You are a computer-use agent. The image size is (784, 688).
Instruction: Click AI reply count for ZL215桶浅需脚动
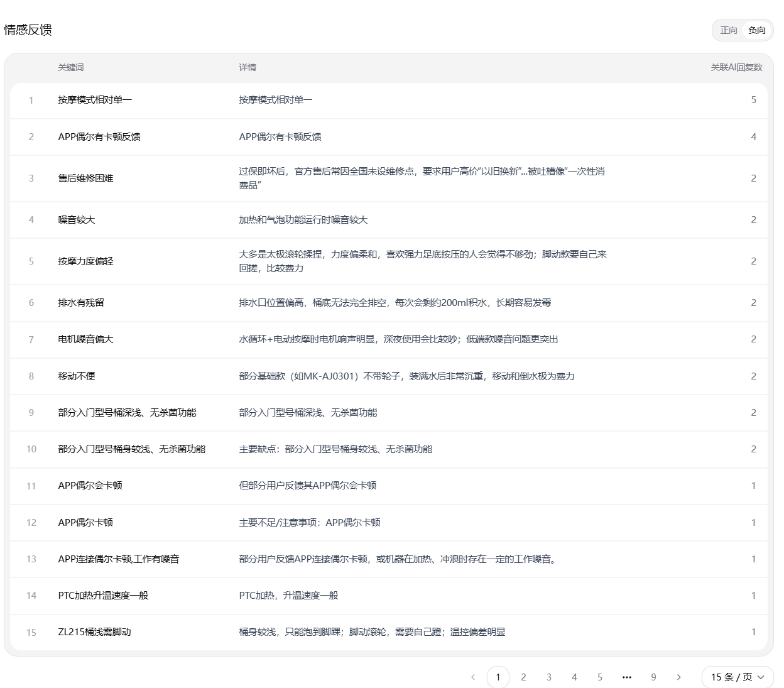pyautogui.click(x=753, y=631)
